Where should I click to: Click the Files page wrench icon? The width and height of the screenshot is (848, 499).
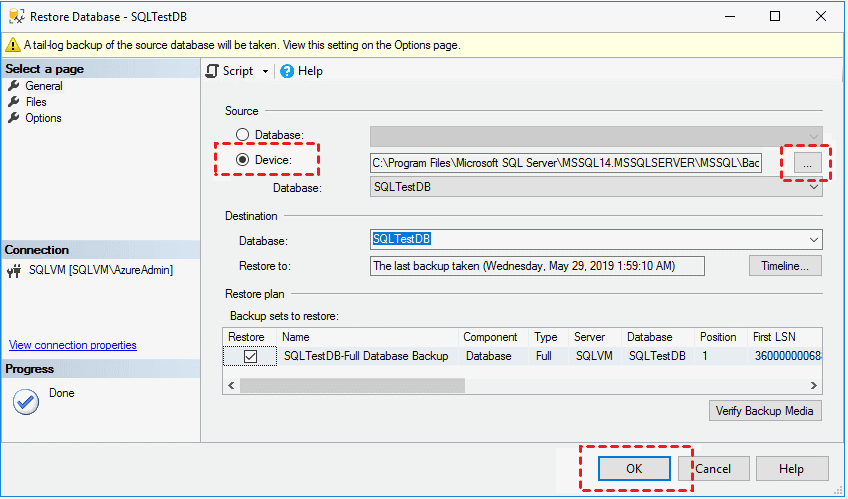(x=14, y=102)
